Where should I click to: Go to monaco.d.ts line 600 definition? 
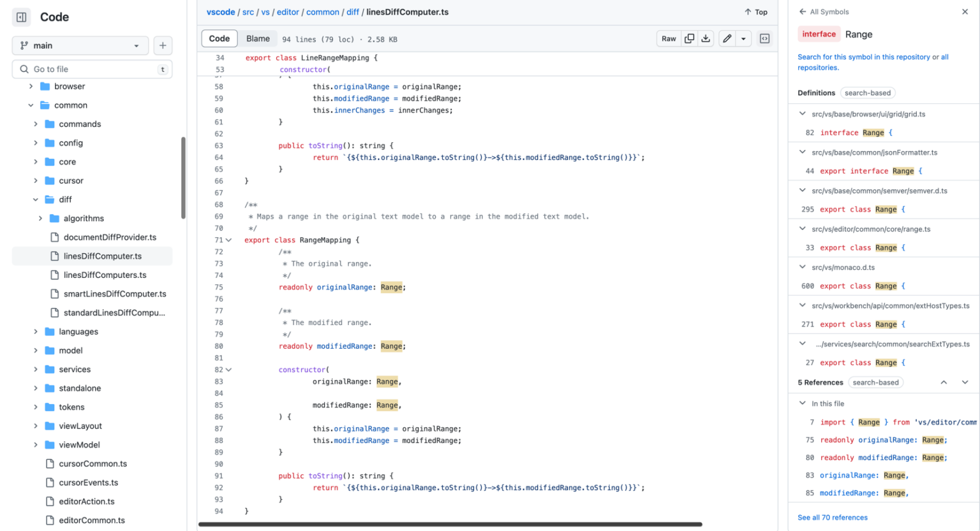point(884,286)
